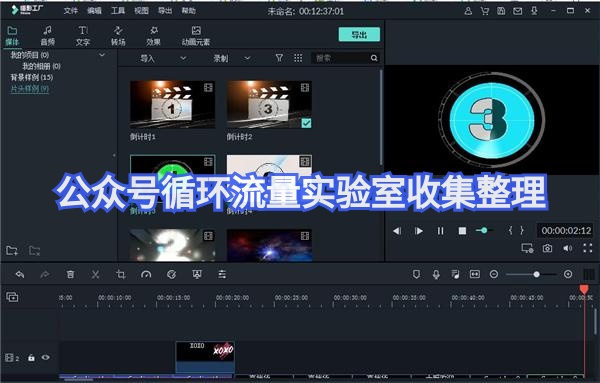Select 片头样例 (9) in the tree
This screenshot has width=600, height=383.
coord(29,89)
